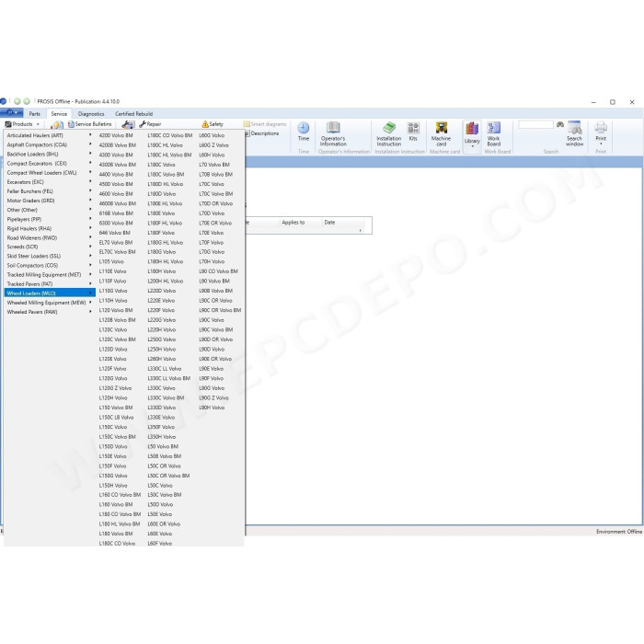Select Wheeled Milling Equipment (MEW) entry
This screenshot has height=644, width=644.
(50, 303)
